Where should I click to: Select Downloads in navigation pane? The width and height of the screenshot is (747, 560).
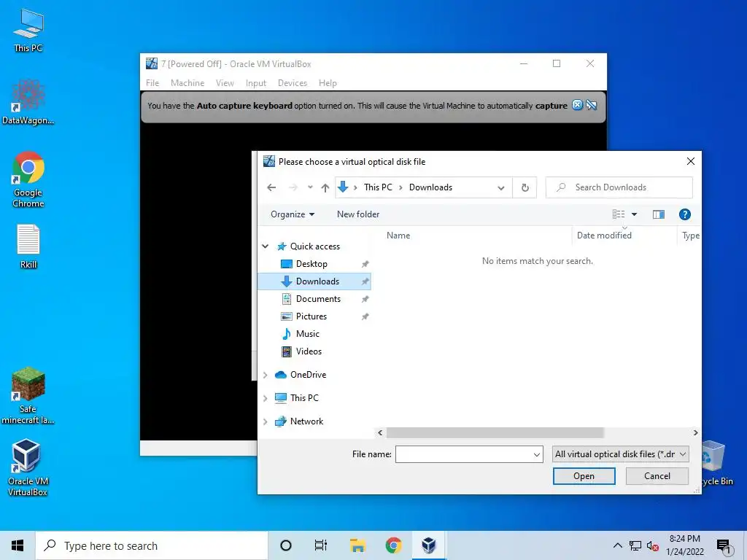[x=314, y=281]
